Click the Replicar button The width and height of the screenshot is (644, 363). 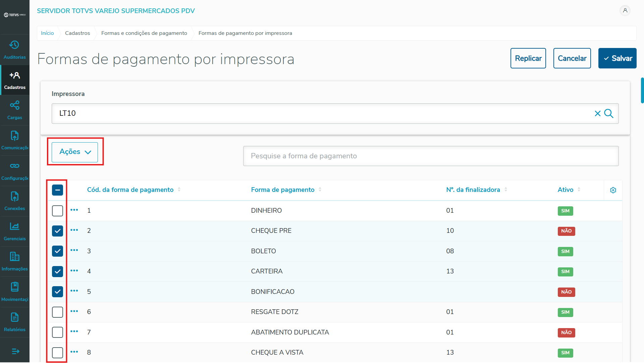pos(528,58)
